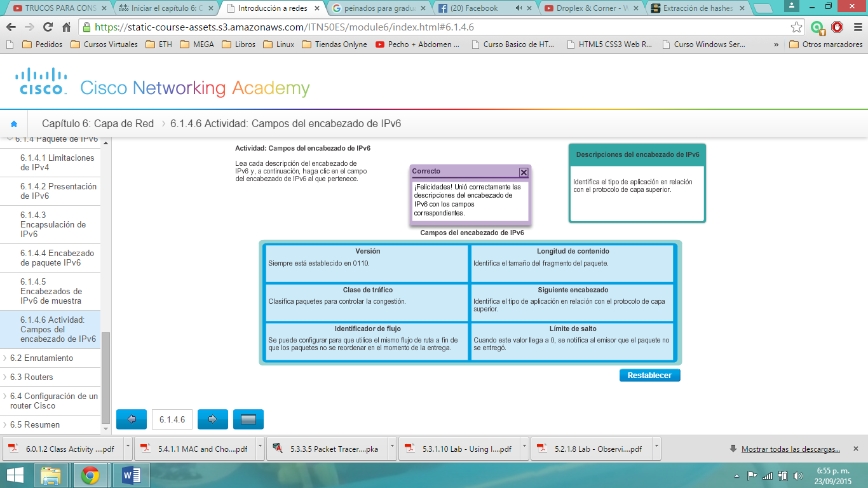Bookmark the page using the star icon
Viewport: 868px width, 488px height.
[796, 28]
